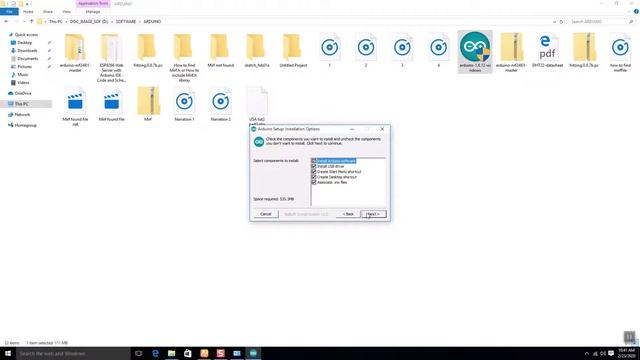Open the address bar history dropdown
Image resolution: width=640 pixels, height=360 pixels.
(554, 22)
